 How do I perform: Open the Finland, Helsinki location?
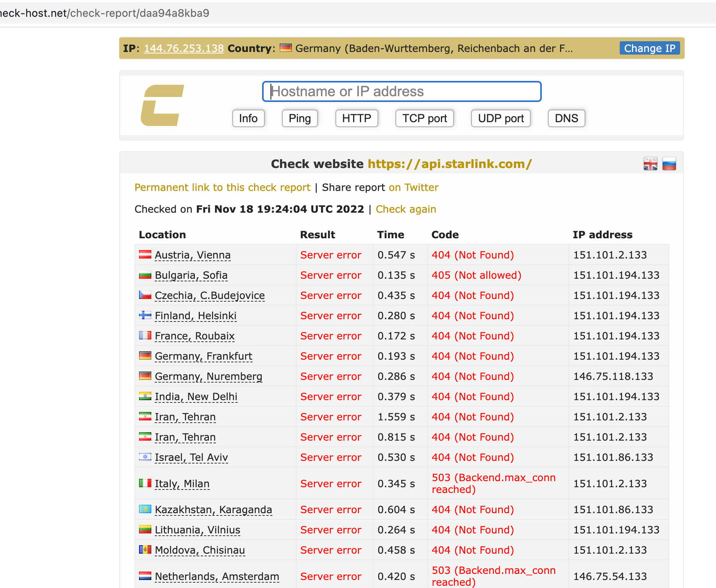click(196, 316)
